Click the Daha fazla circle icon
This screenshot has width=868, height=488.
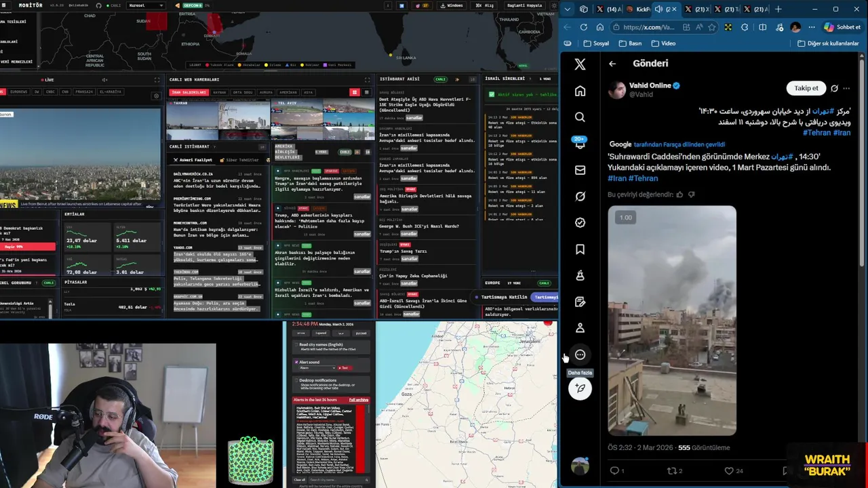point(580,354)
